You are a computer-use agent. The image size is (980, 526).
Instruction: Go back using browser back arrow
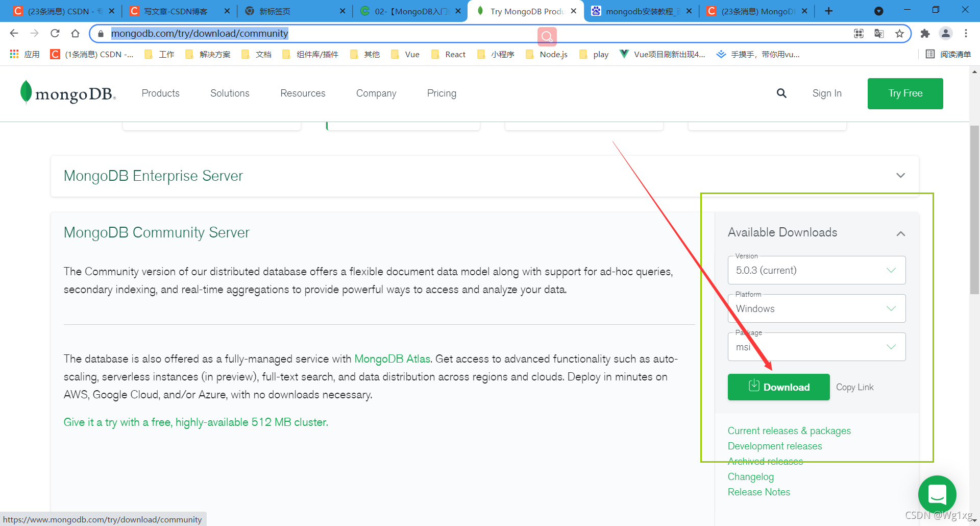(x=14, y=33)
